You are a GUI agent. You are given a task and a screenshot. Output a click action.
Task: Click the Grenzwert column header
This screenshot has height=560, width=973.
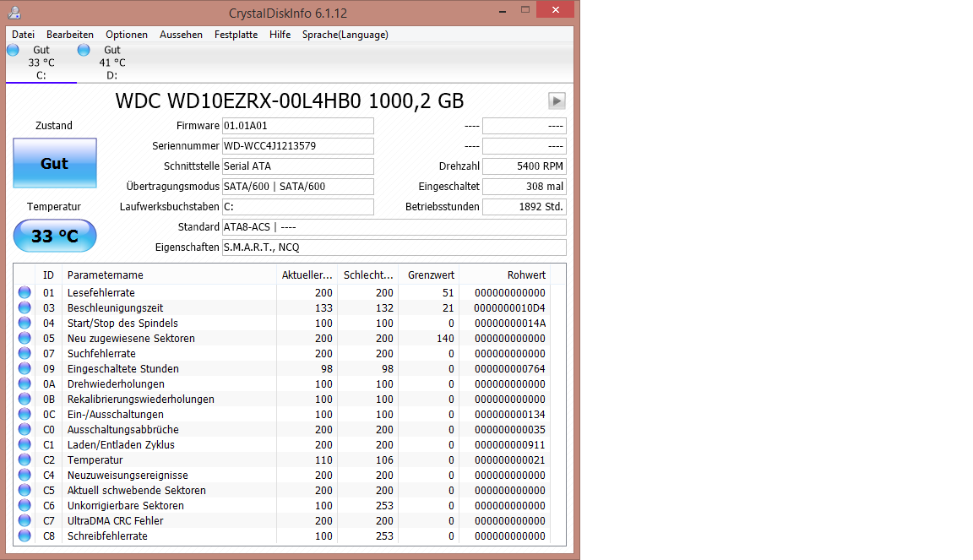coord(429,275)
